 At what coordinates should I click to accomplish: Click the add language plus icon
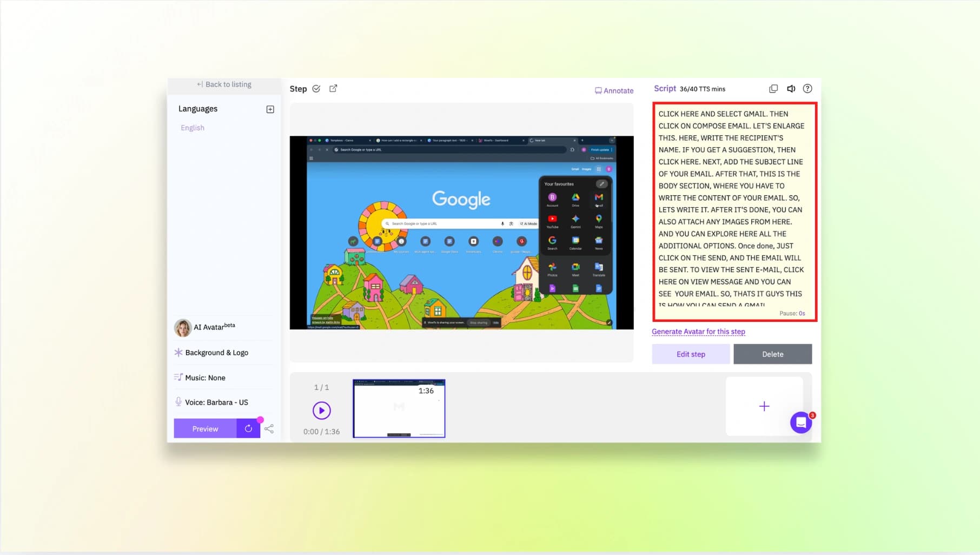click(270, 109)
